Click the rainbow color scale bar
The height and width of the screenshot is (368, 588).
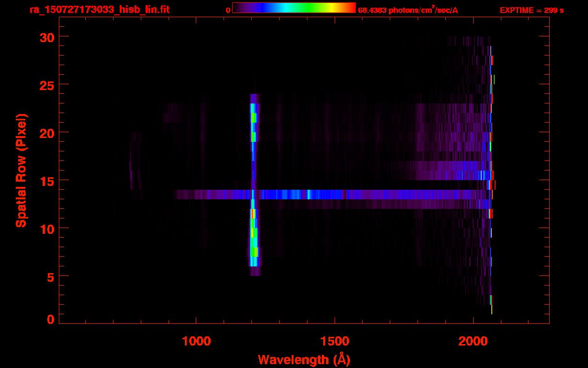click(x=294, y=8)
